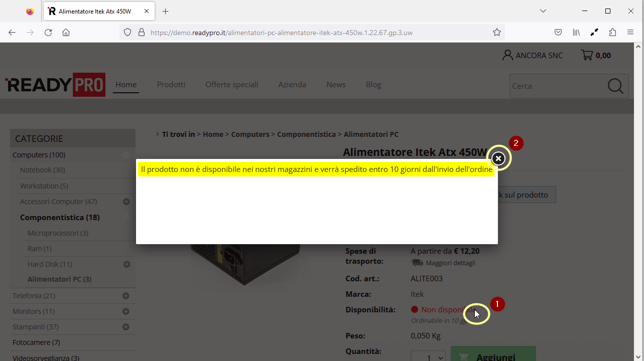
Task: Open Alimentatori PC (3) category
Action: [60, 279]
